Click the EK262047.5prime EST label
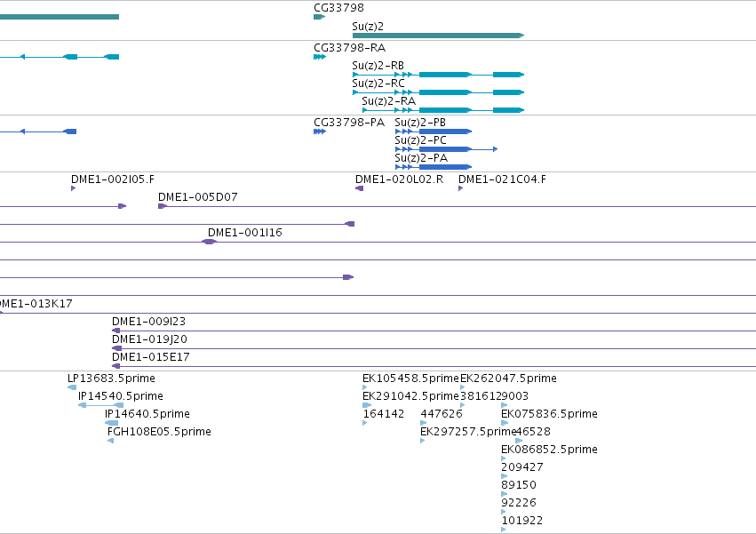 pos(509,379)
